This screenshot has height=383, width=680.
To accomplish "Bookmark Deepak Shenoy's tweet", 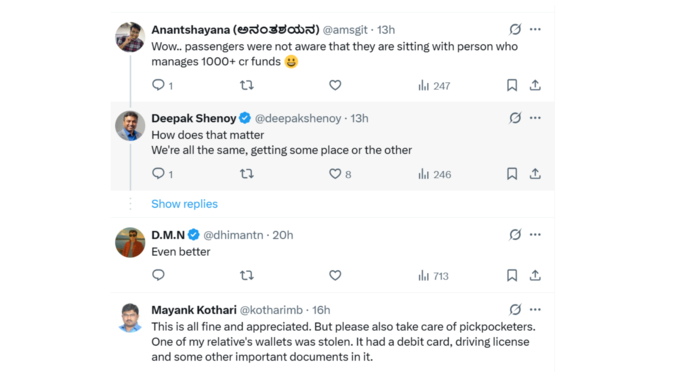I will 512,174.
